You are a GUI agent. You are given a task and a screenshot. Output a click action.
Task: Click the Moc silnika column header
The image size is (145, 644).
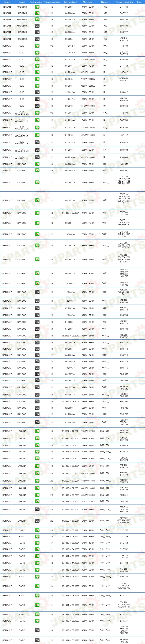pyautogui.click(x=88, y=2)
